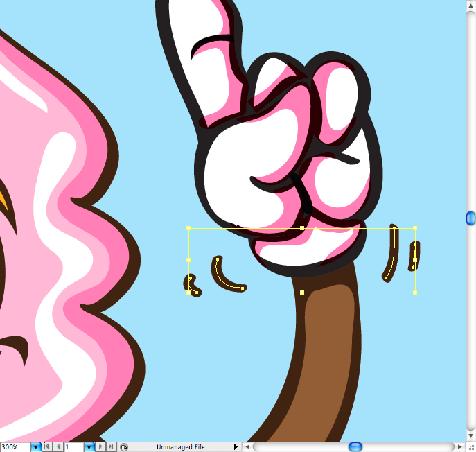Viewport: 476px width, 452px height.
Task: Click the next page arrow button
Action: pos(101,447)
